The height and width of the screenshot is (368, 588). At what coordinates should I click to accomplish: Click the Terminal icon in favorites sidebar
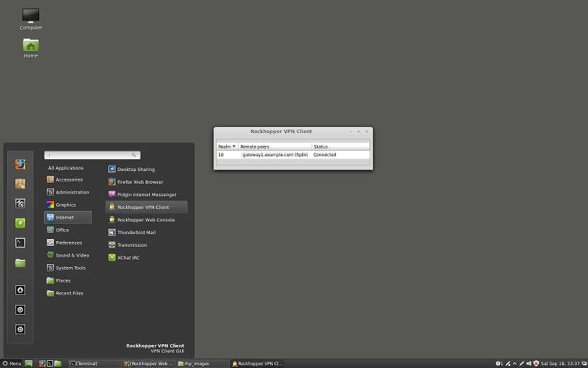20,243
